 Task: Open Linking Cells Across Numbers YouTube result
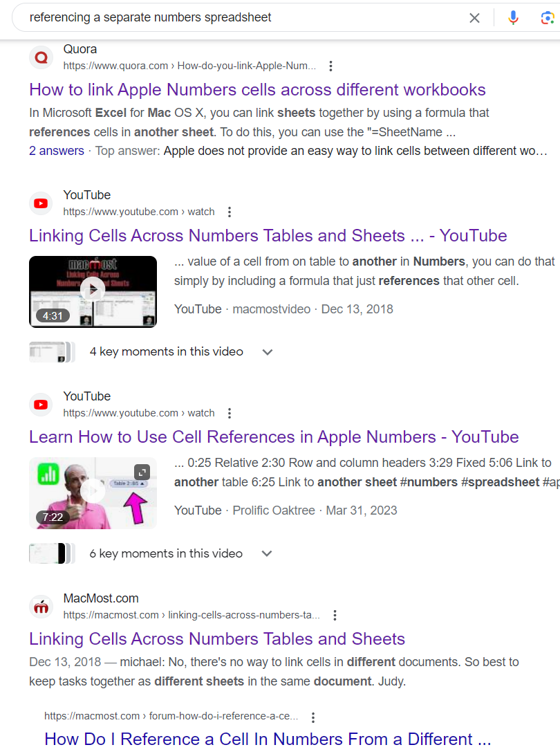click(x=268, y=236)
